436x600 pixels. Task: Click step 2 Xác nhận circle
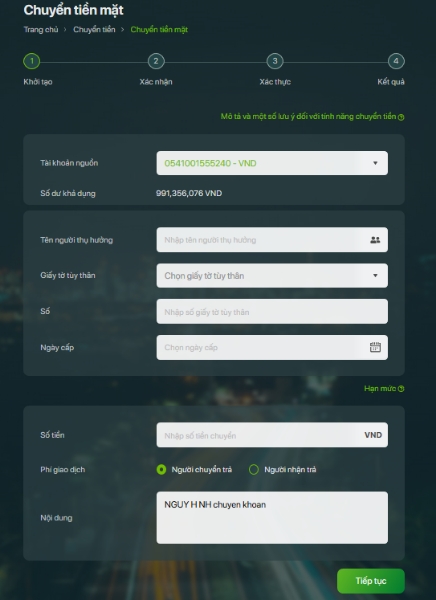[156, 61]
